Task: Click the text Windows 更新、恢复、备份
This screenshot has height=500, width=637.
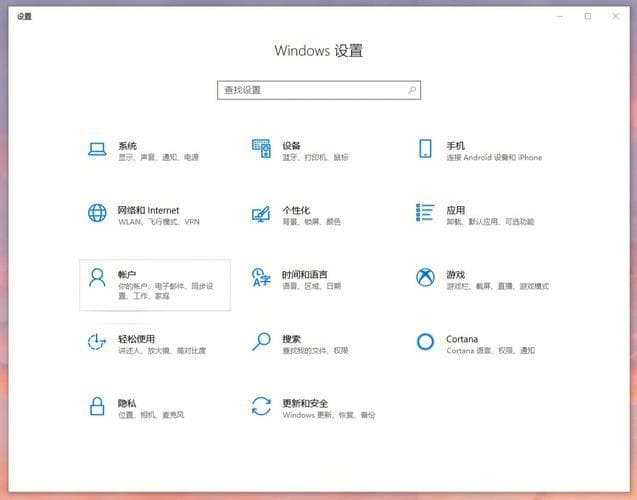Action: pyautogui.click(x=329, y=415)
